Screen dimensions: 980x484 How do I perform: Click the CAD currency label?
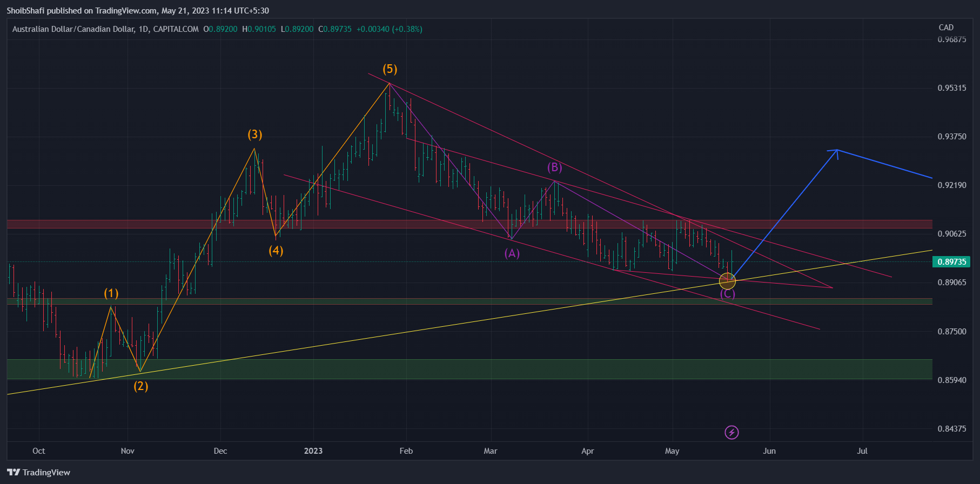(x=946, y=28)
